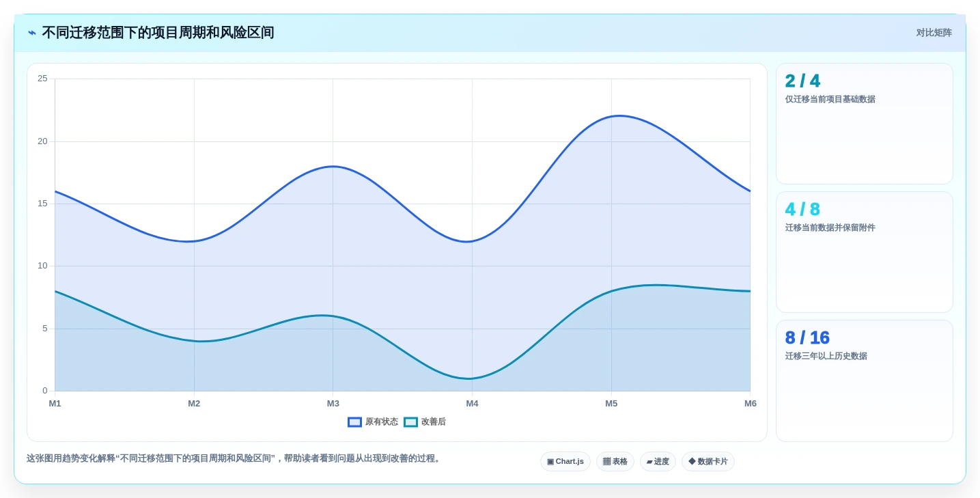Click the 对比矩阵 label in header
Viewport: 980px width, 498px height.
[934, 33]
